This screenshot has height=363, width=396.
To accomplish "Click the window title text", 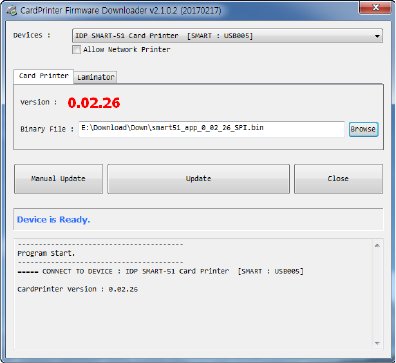I will [121, 11].
